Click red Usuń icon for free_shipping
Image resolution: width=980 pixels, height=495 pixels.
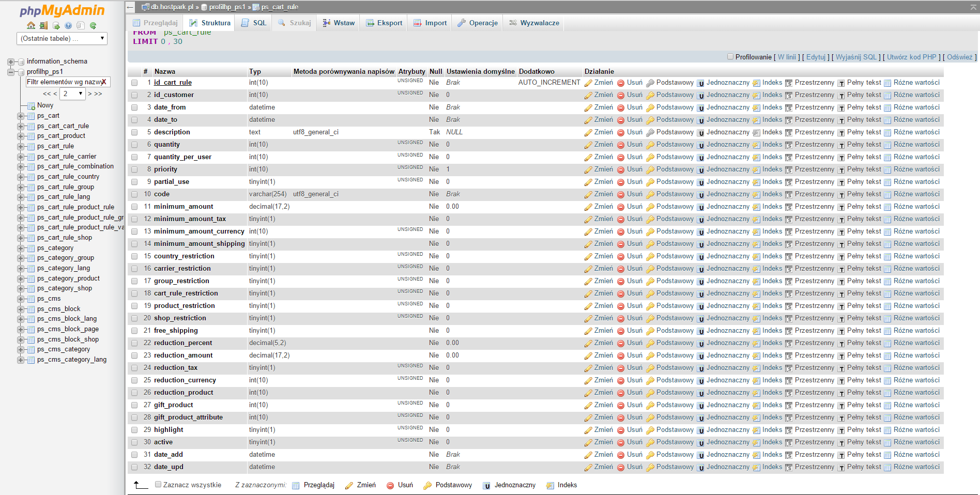621,331
